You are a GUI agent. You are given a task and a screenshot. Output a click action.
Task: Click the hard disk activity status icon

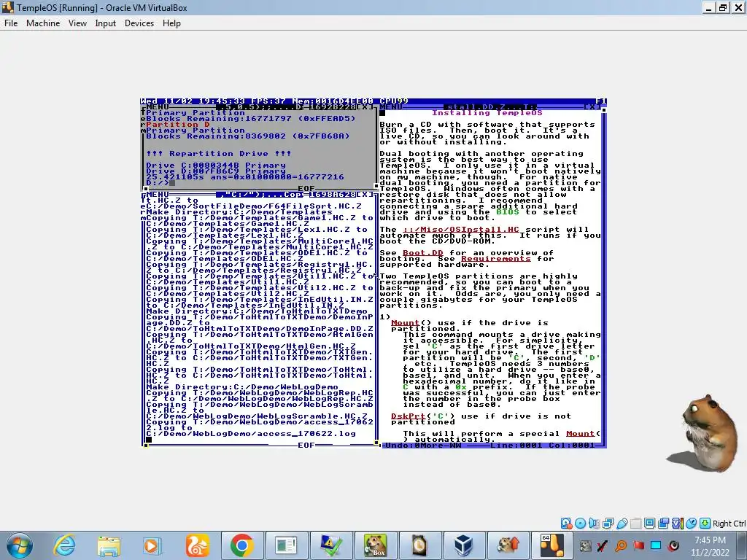click(x=566, y=524)
